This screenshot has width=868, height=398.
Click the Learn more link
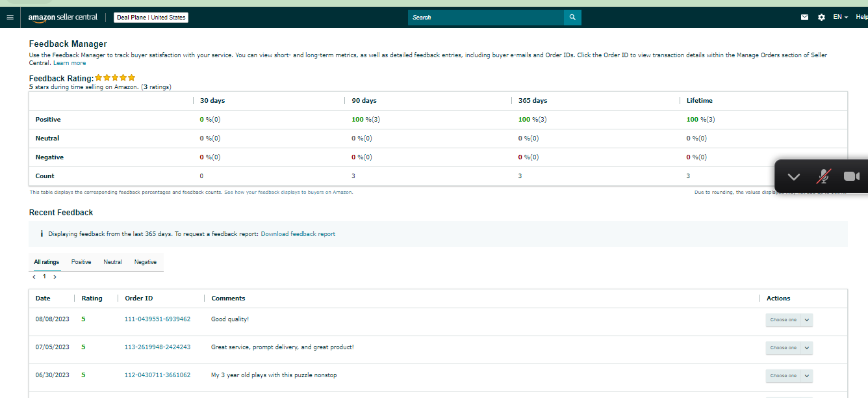click(70, 63)
